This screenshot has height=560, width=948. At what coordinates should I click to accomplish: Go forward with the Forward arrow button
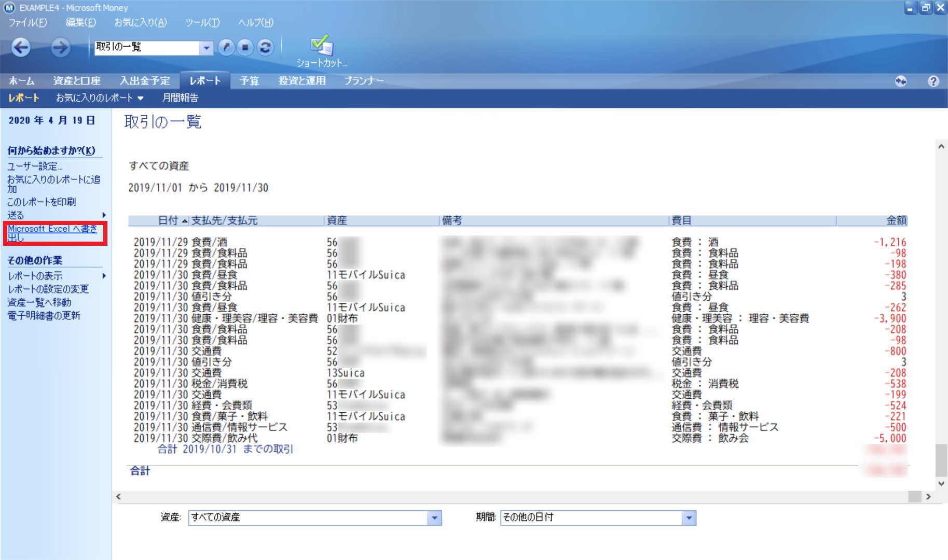pyautogui.click(x=60, y=47)
